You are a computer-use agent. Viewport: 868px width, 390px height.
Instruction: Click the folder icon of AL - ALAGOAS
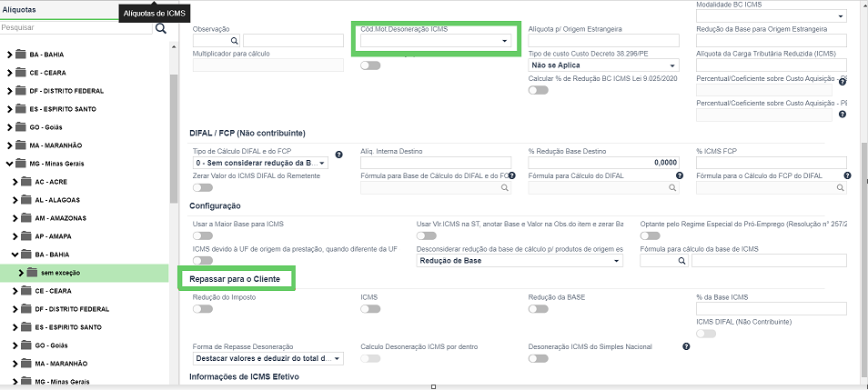pyautogui.click(x=26, y=200)
